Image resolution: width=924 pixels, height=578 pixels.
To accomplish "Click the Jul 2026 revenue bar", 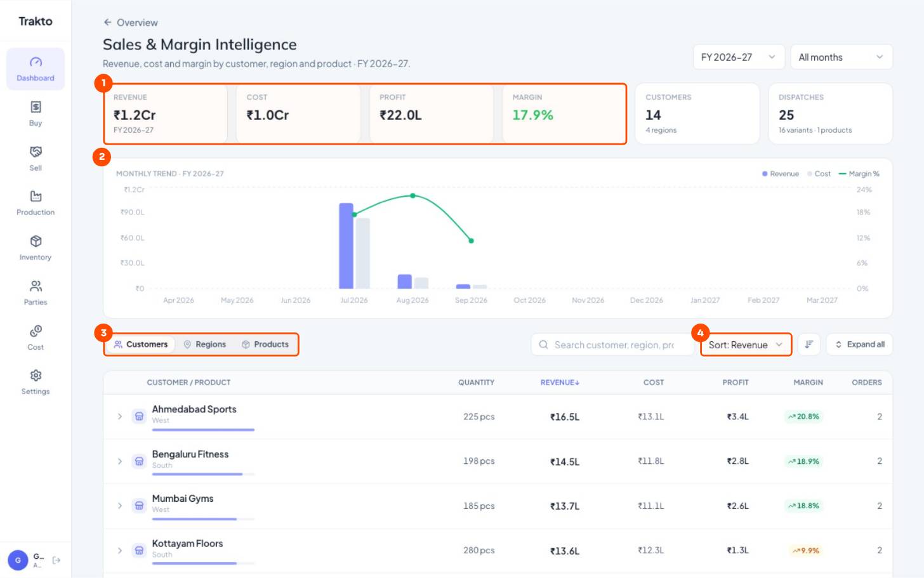I will 346,246.
